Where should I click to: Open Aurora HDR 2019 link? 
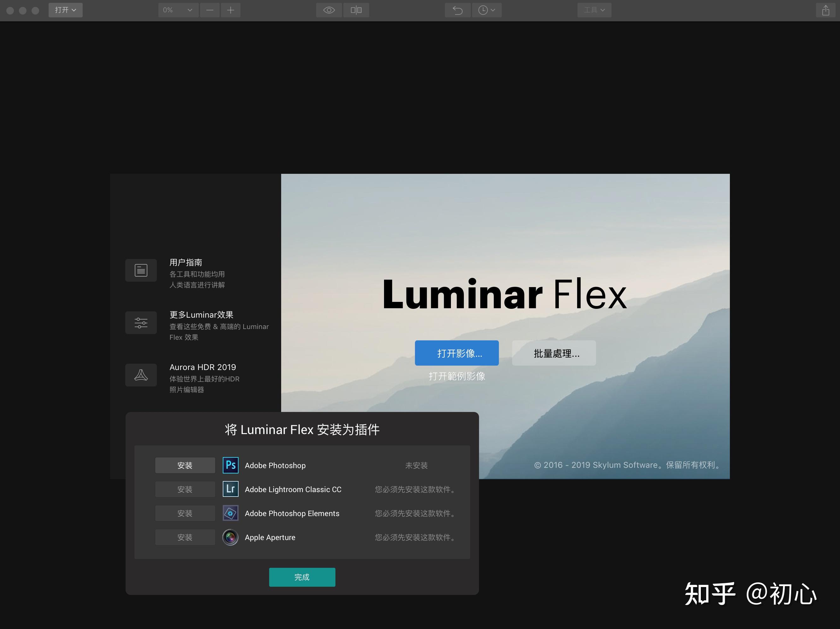click(203, 367)
